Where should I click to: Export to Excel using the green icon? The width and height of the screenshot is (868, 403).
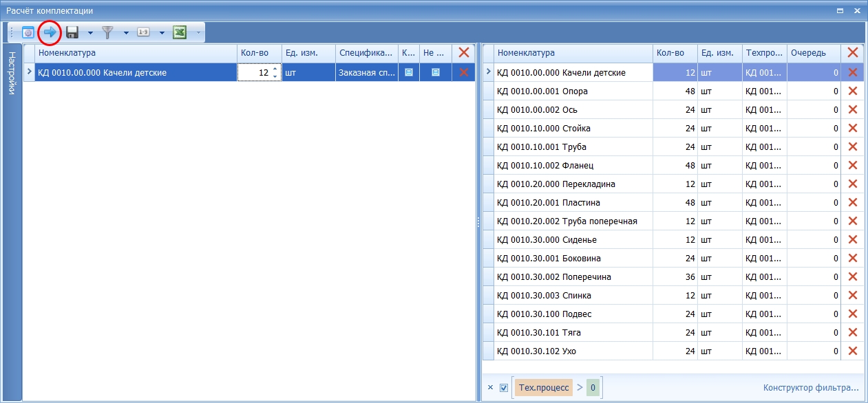click(180, 32)
